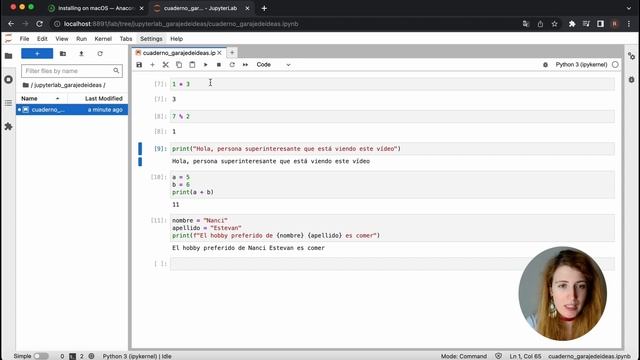This screenshot has width=640, height=360.
Task: Open the Code cell type dropdown
Action: [x=273, y=64]
